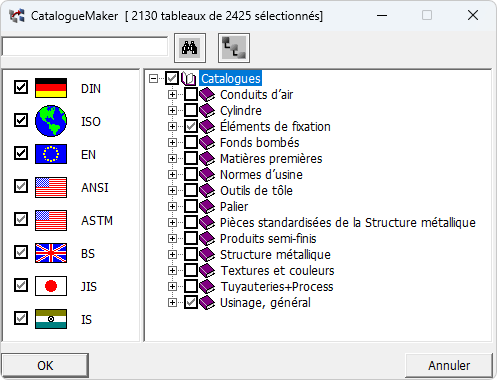Click the book icon for Usinage, général
This screenshot has height=380, width=497.
click(x=207, y=303)
